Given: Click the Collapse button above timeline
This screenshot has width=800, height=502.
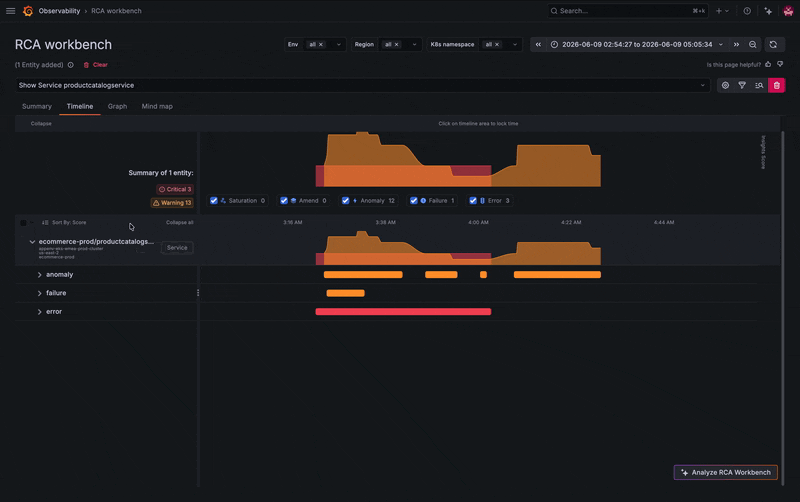Looking at the screenshot, I should click(41, 123).
